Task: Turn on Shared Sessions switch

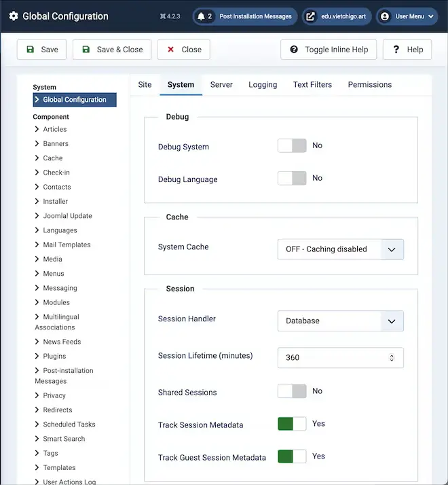Action: (x=292, y=391)
